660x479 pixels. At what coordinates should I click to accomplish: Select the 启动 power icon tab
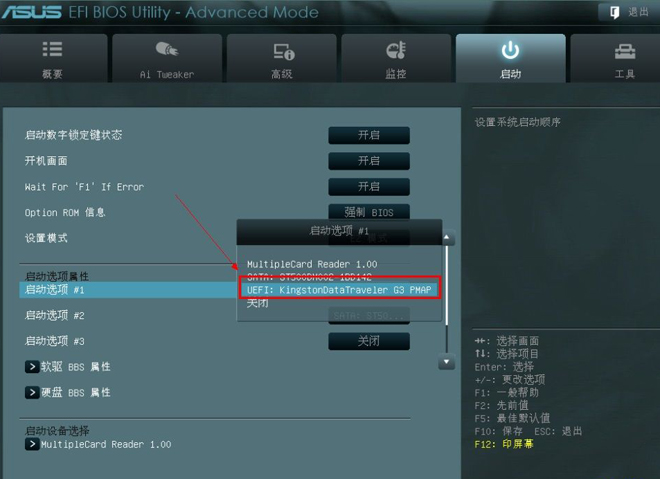pos(510,50)
